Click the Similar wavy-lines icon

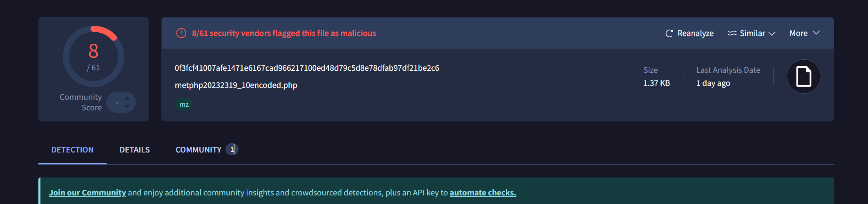pyautogui.click(x=732, y=34)
